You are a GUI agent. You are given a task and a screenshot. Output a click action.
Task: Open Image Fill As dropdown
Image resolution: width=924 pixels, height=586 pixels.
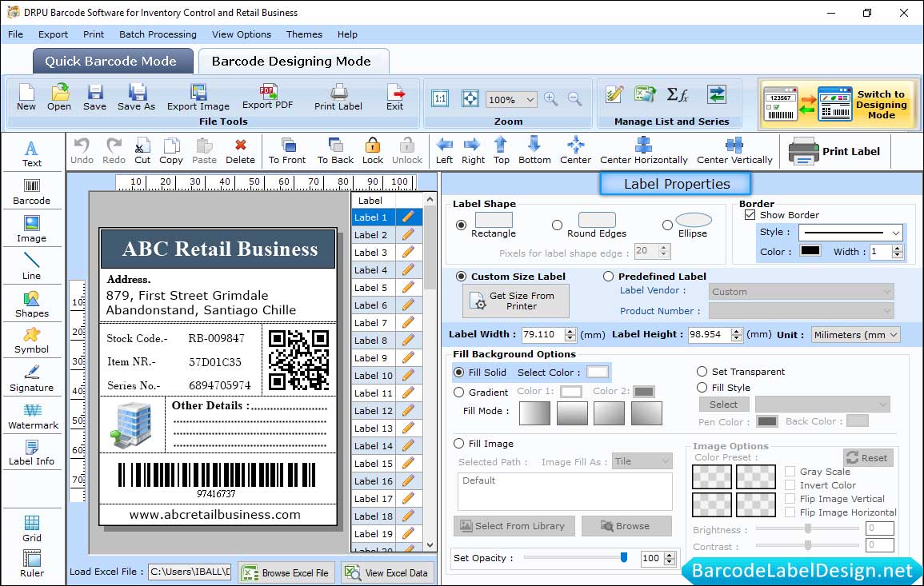[x=642, y=461]
